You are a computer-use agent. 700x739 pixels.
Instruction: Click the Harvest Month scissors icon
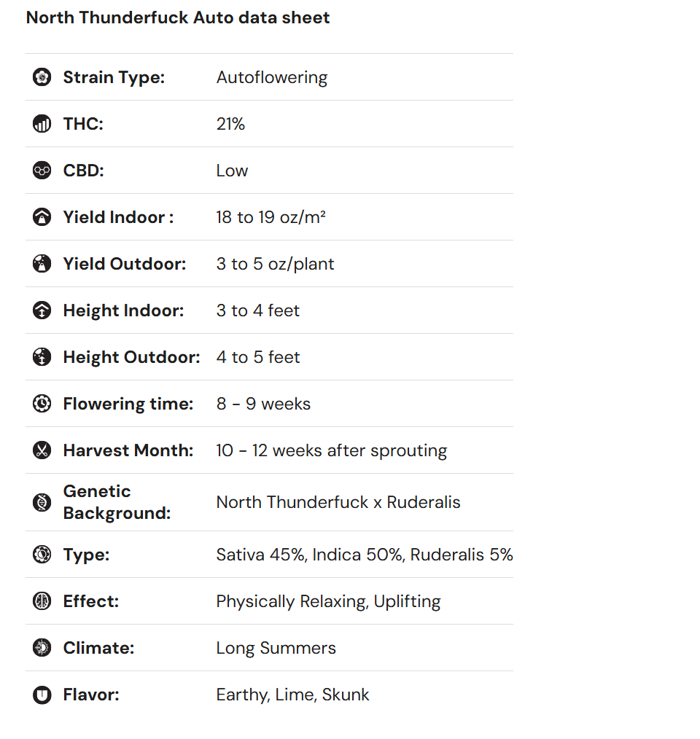coord(42,450)
